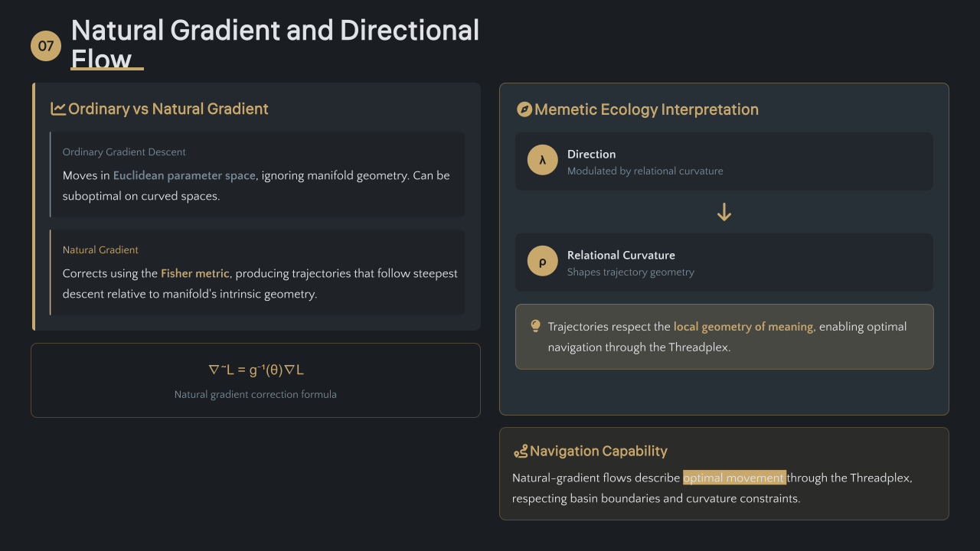Click the "Shapes trajectory geometry" subtitle
Screen dimensions: 980x551
click(630, 272)
